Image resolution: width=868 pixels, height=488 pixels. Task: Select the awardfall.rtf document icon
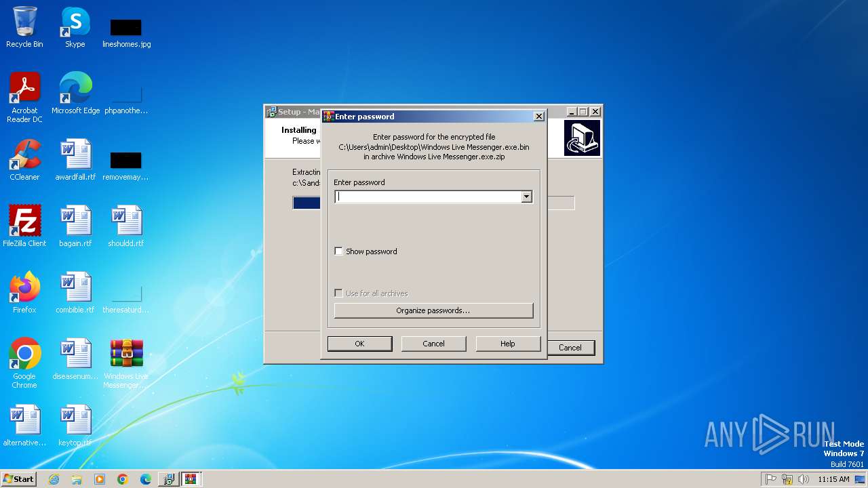(x=75, y=160)
